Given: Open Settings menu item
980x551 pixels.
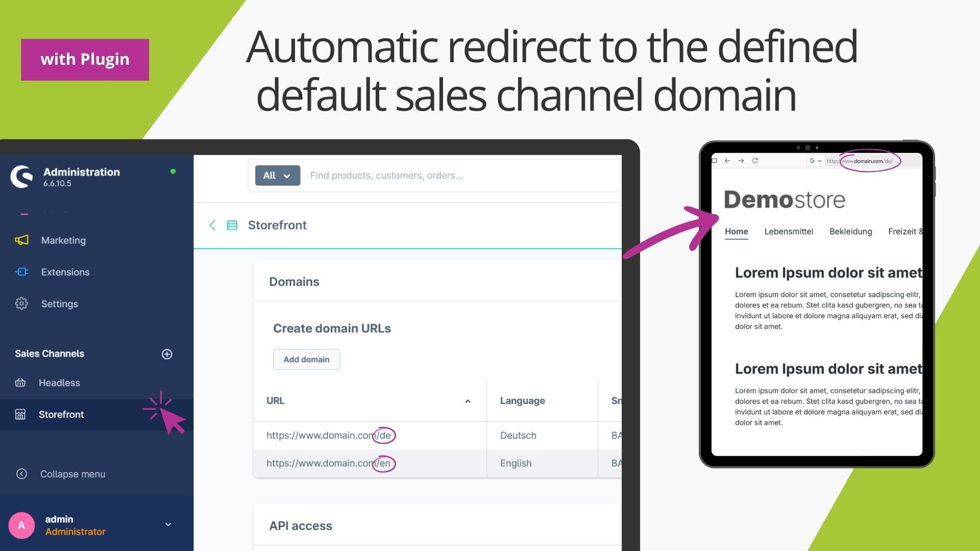Looking at the screenshot, I should click(x=60, y=304).
